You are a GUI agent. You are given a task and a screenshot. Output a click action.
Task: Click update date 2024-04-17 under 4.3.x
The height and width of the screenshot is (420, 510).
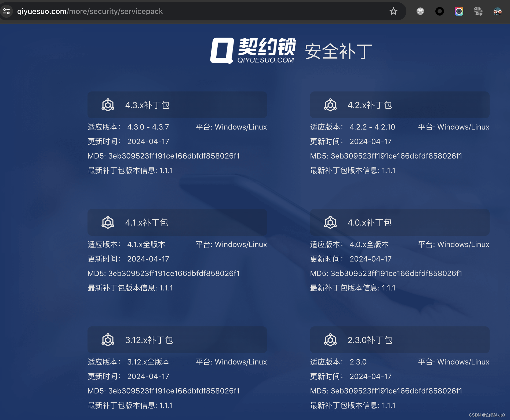[148, 141]
